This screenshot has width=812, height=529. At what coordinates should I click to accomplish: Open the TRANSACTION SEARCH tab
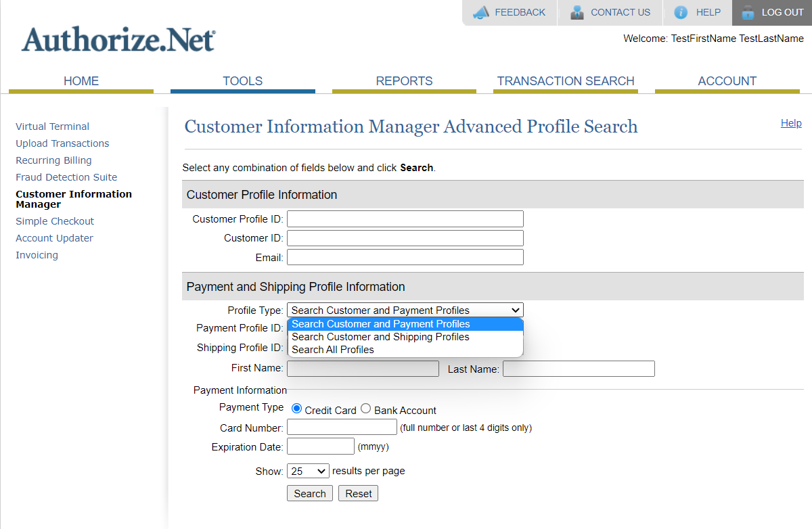tap(566, 81)
